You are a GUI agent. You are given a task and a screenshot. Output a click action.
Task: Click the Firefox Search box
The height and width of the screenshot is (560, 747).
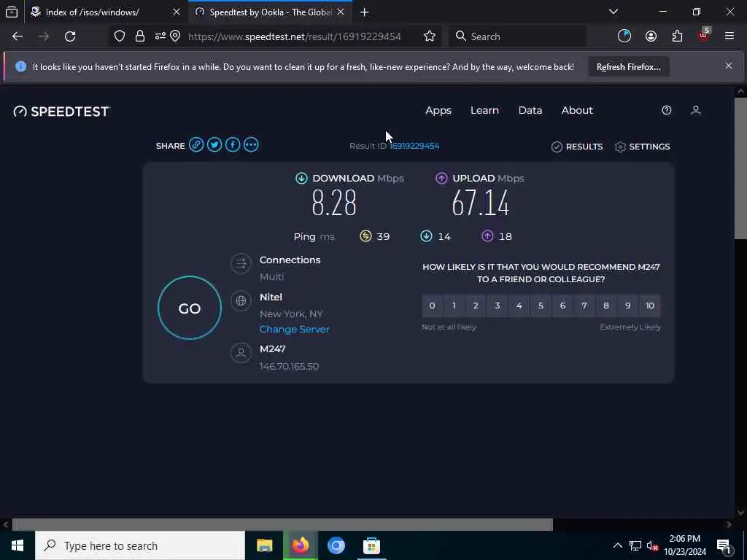tap(517, 36)
